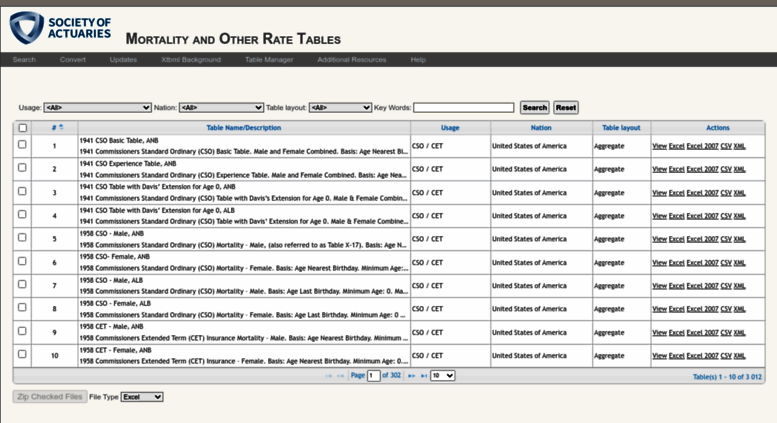
Task: Click 'Mortality and Other Rate Tables' heading
Action: (233, 39)
